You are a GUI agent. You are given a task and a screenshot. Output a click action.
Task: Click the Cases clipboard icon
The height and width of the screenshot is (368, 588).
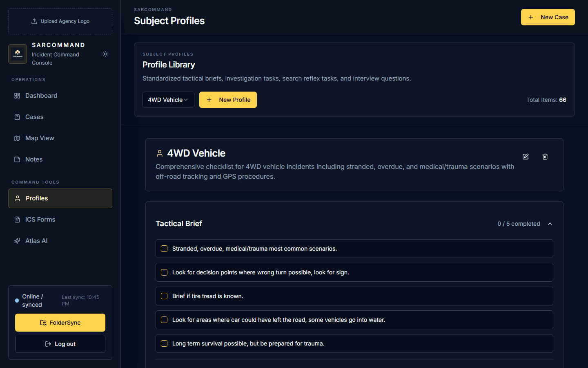click(17, 117)
